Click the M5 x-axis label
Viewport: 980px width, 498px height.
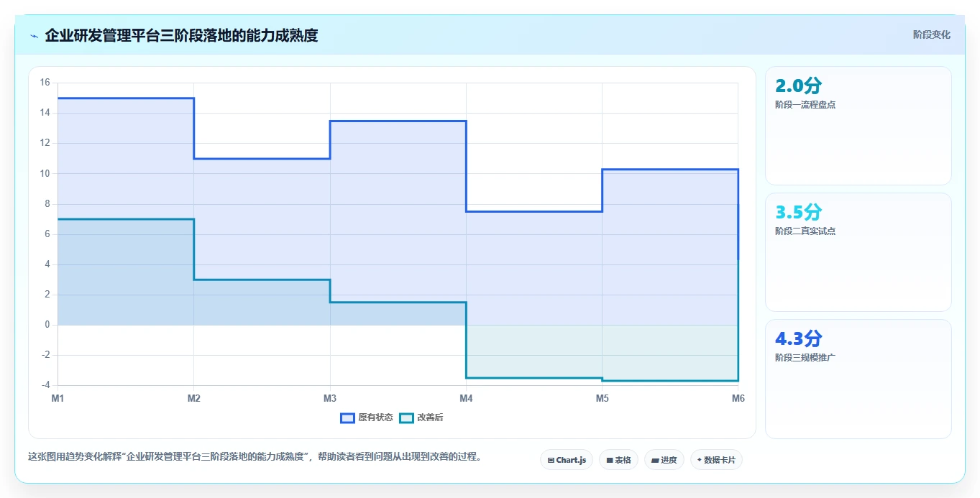tap(602, 397)
